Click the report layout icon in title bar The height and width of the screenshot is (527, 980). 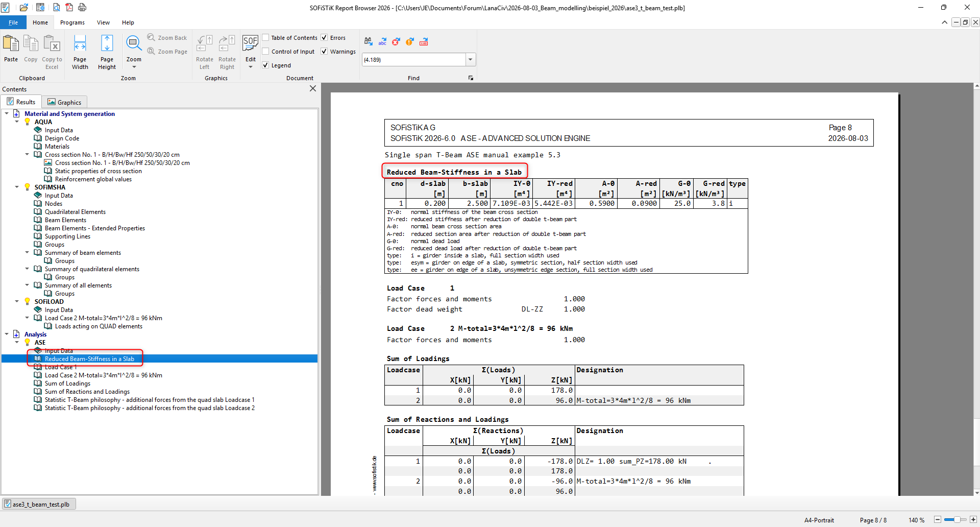pos(40,8)
